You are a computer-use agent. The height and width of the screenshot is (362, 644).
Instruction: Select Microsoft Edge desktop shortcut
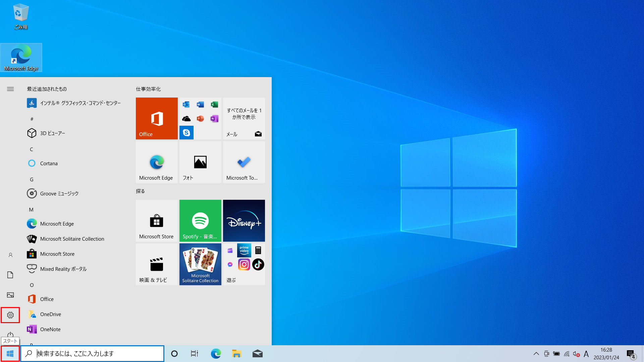coord(21,58)
